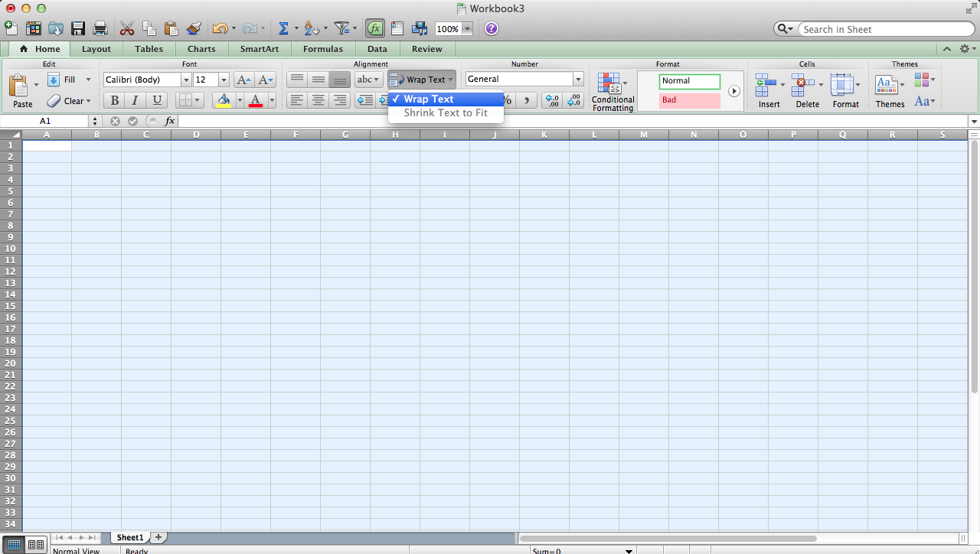Expand the formula bar arrow
Viewport: 980px width, 554px height.
pyautogui.click(x=974, y=121)
